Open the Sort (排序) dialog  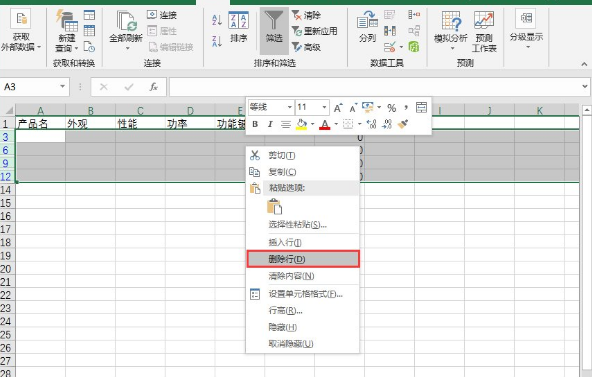coord(239,27)
